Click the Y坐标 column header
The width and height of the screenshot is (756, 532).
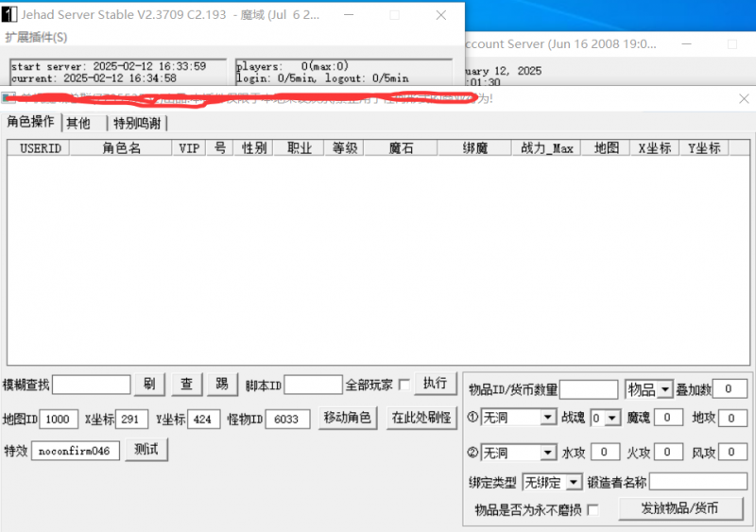(704, 148)
